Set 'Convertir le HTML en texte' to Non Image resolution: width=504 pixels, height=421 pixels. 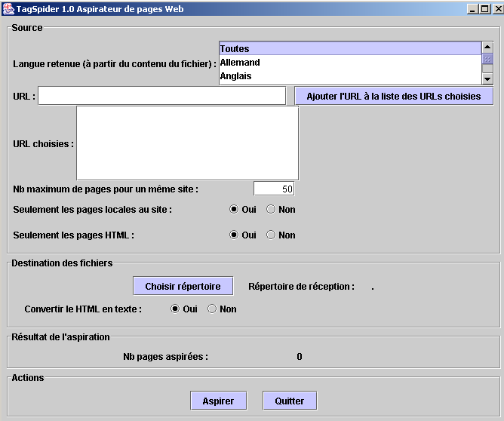[x=212, y=309]
